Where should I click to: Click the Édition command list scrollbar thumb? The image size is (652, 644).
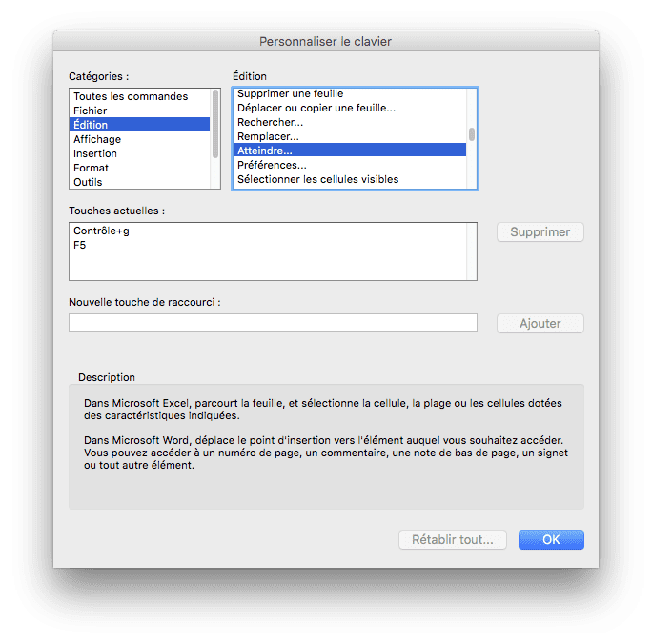pyautogui.click(x=472, y=134)
